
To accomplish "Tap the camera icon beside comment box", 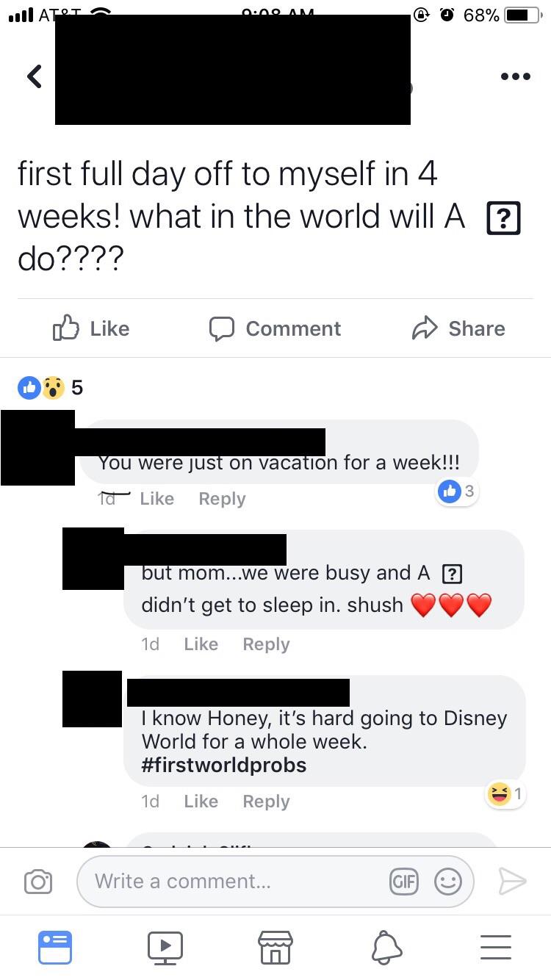I will tap(37, 882).
